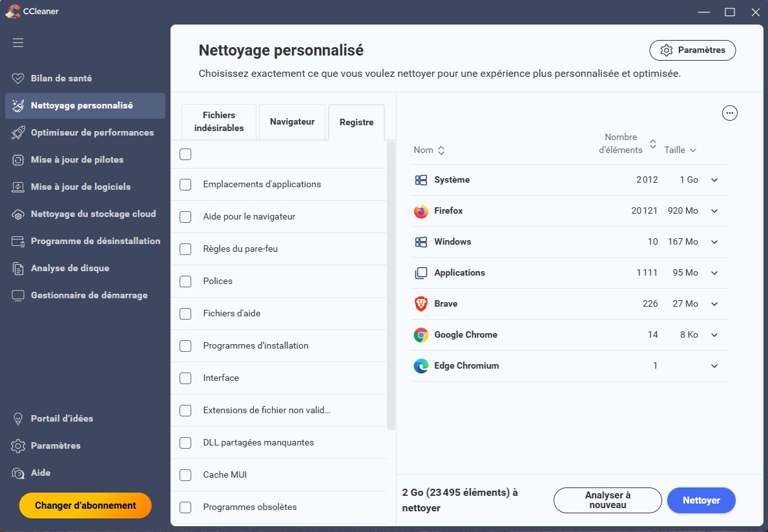Open Mise à jour de pilotes icon

tap(19, 159)
